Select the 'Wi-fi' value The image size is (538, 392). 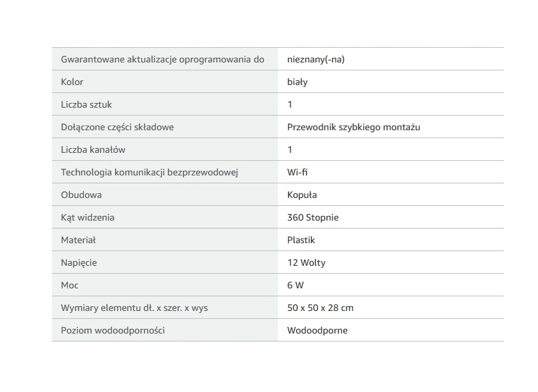297,172
